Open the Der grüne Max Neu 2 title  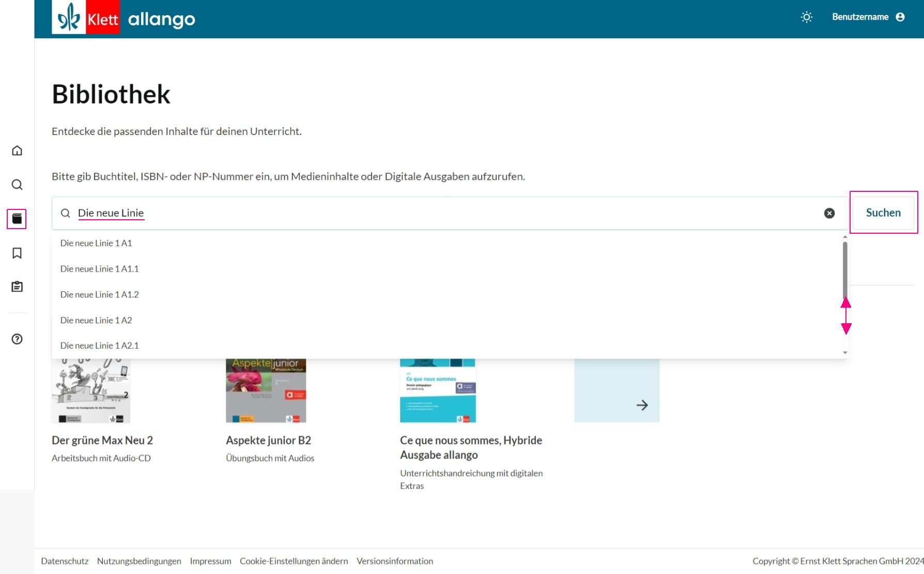tap(102, 440)
